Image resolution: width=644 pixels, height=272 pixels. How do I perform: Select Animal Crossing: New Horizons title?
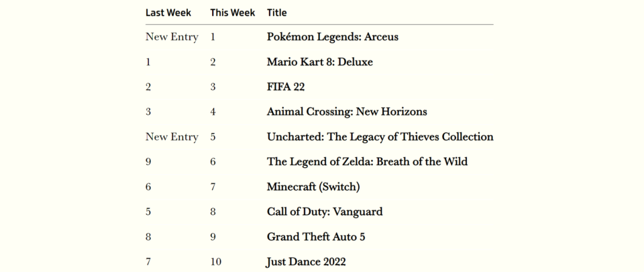pos(347,111)
